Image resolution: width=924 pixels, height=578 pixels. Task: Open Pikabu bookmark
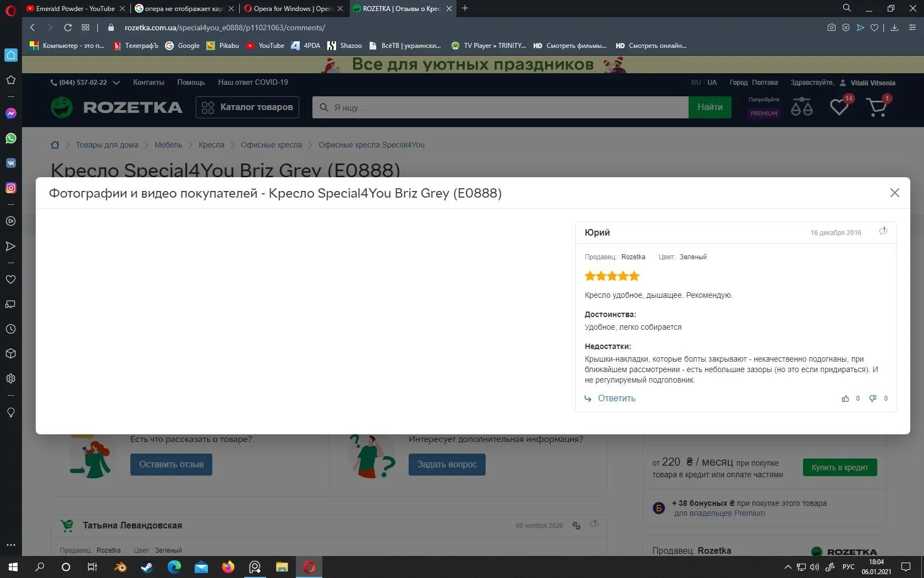pos(223,46)
